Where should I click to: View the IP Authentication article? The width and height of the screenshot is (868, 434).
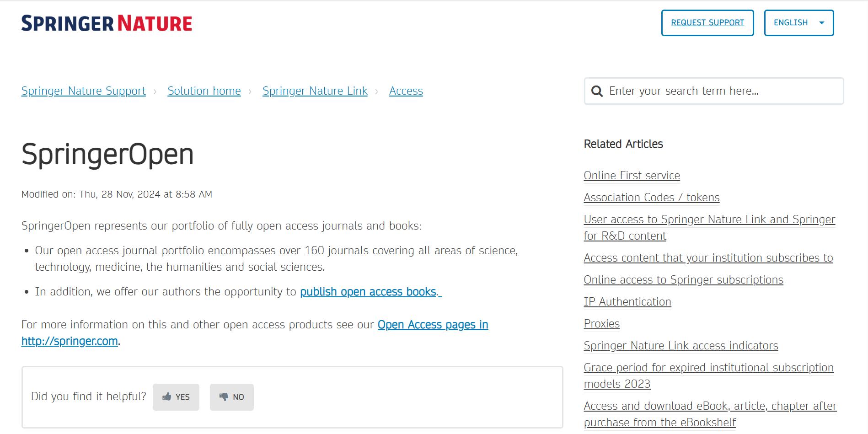click(x=627, y=302)
